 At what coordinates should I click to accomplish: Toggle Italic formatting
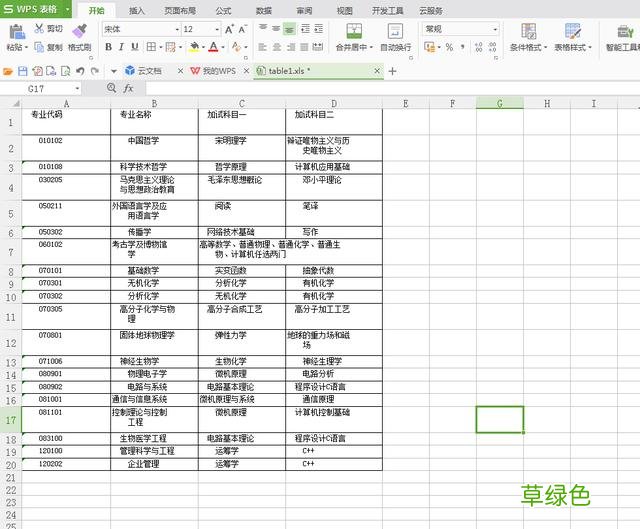point(121,47)
